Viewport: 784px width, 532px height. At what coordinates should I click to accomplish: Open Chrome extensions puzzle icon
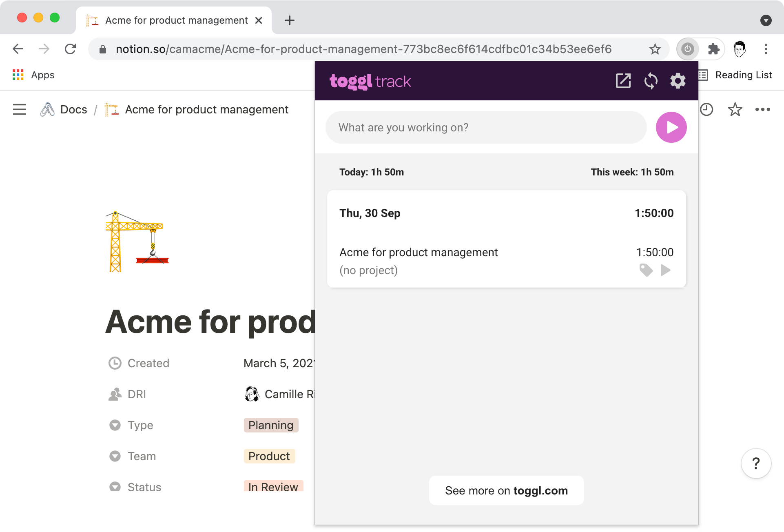[x=713, y=49]
